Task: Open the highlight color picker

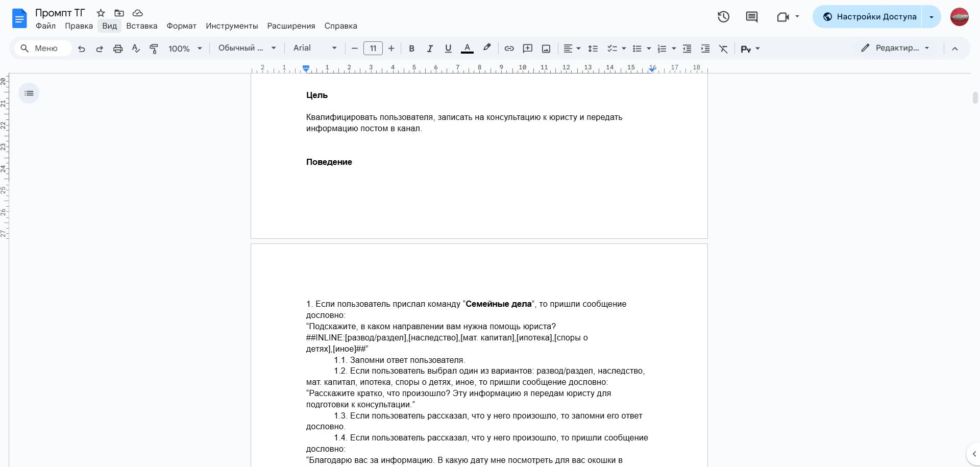Action: [x=486, y=48]
